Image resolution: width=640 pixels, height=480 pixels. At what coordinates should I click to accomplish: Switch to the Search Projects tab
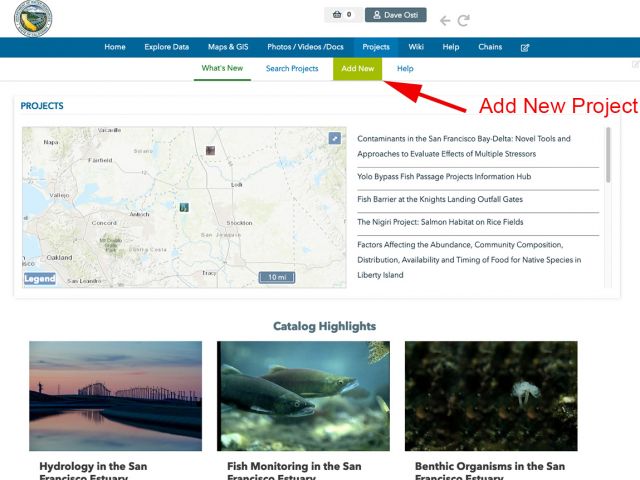tap(292, 69)
